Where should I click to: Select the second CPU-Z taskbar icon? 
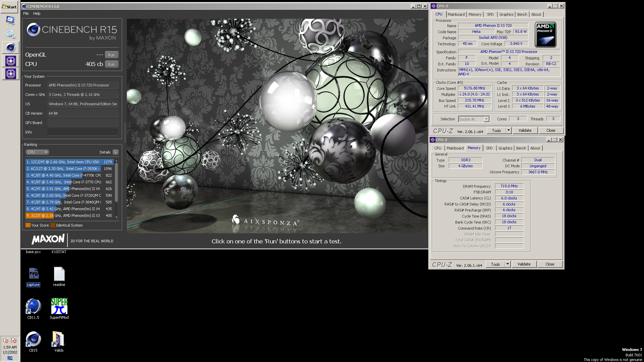11,73
